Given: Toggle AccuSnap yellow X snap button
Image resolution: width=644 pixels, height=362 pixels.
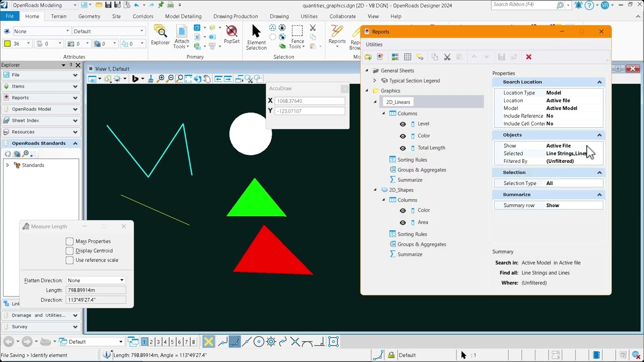Looking at the screenshot, I should pyautogui.click(x=208, y=342).
